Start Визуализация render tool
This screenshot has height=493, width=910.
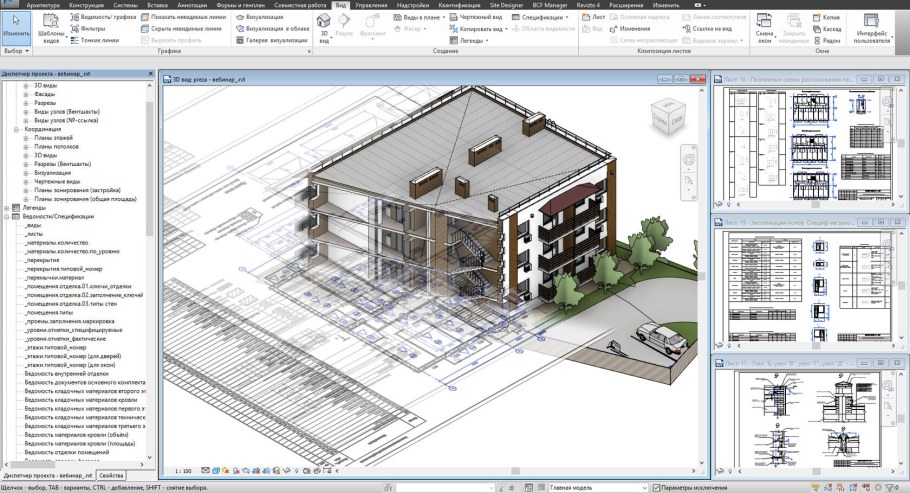259,17
